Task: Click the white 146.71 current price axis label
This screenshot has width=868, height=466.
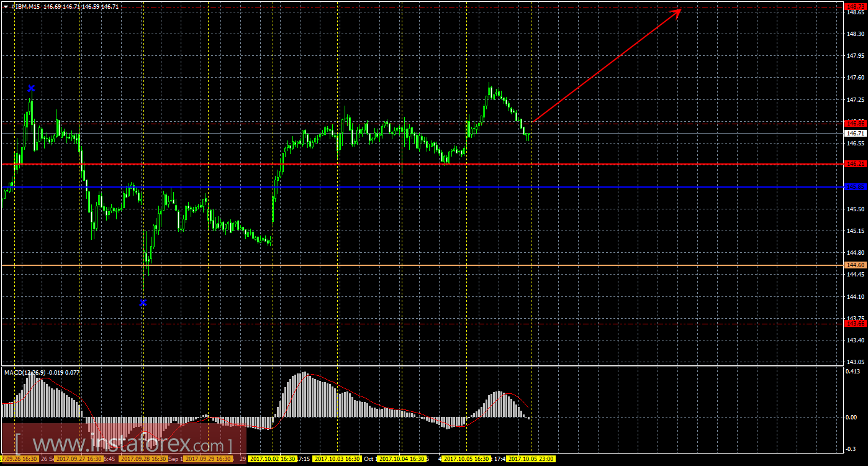Action: click(855, 133)
